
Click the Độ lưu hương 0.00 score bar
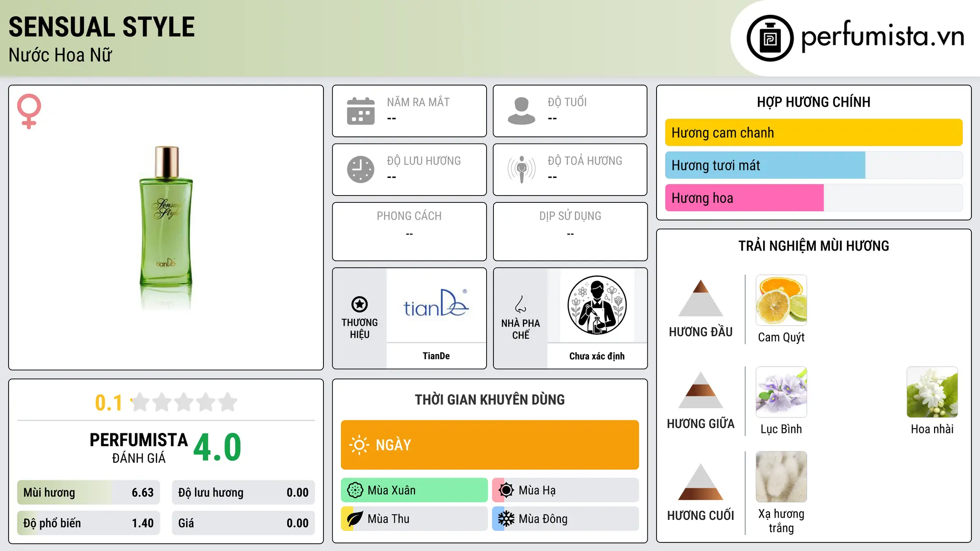243,493
